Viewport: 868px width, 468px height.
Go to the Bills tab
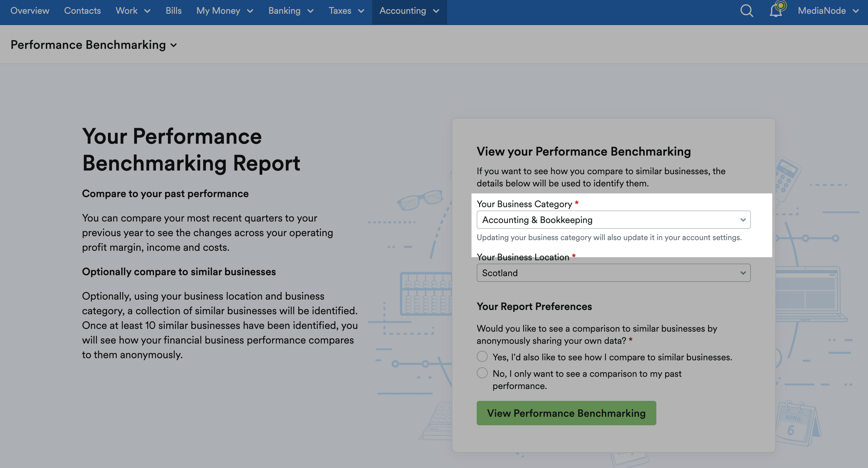(173, 11)
